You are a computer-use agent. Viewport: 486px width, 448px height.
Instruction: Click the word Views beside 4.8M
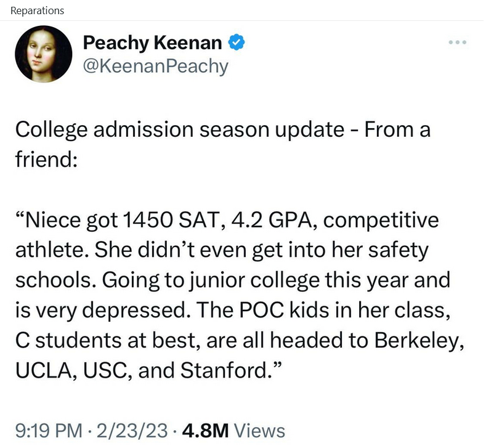[260, 430]
